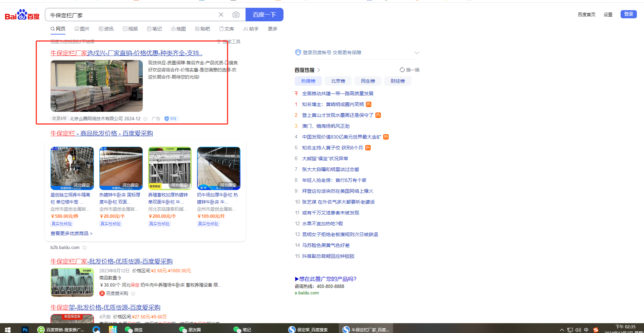Clear the search box with X icon
The width and height of the screenshot is (644, 333).
(x=221, y=15)
